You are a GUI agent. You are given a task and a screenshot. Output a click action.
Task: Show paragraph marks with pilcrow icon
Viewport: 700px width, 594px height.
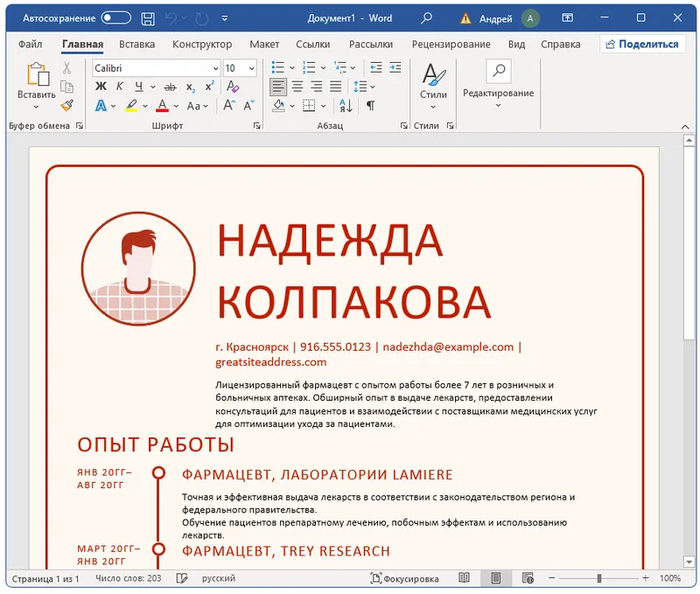click(370, 106)
